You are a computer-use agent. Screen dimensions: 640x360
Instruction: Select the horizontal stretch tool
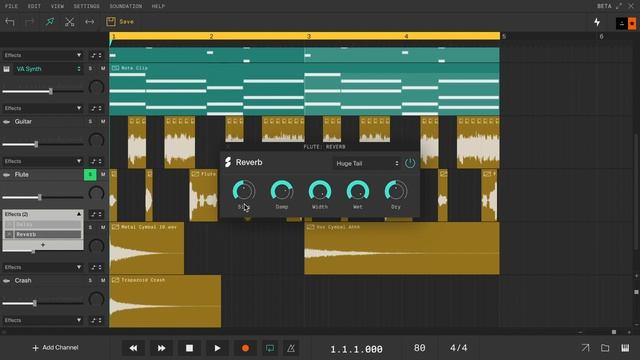coord(89,22)
